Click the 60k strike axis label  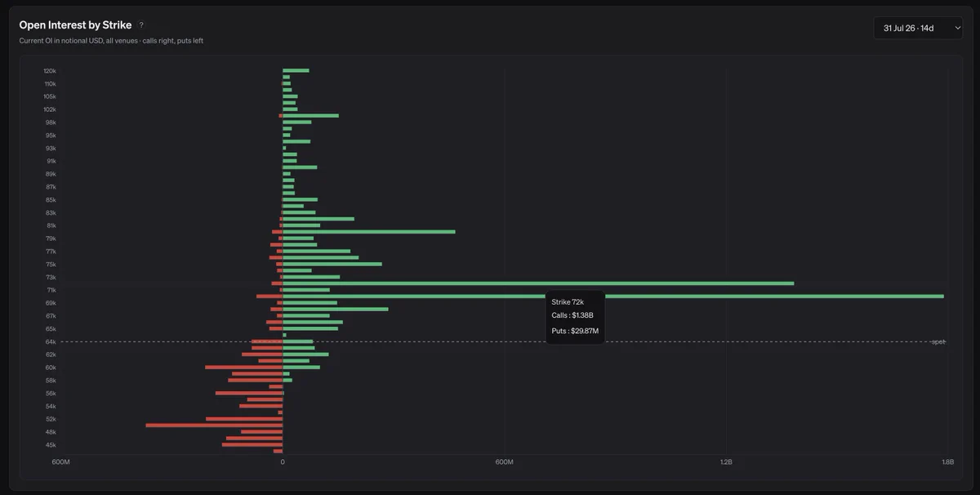pos(51,368)
